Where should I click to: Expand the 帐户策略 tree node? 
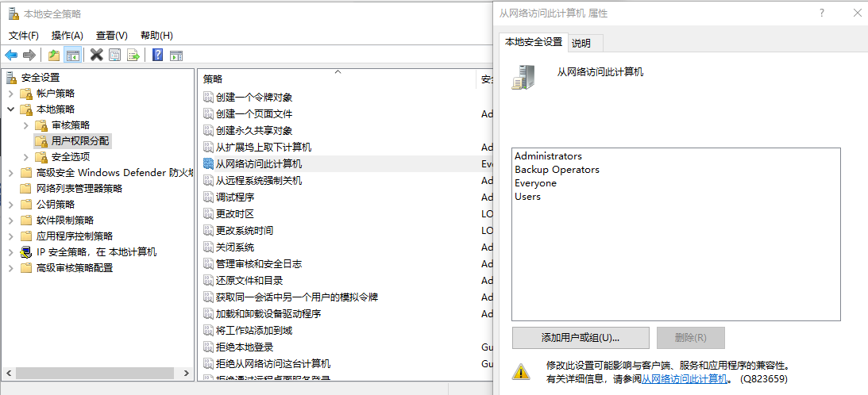click(x=11, y=94)
